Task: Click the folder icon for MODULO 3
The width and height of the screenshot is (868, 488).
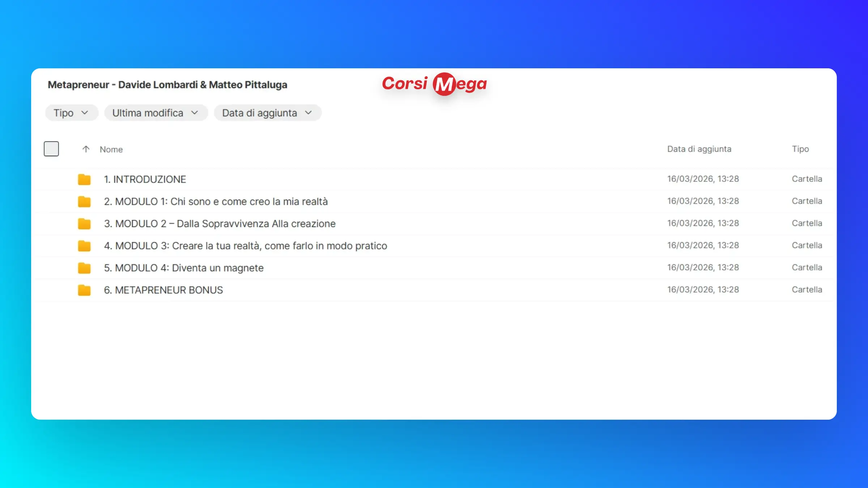Action: (x=84, y=246)
